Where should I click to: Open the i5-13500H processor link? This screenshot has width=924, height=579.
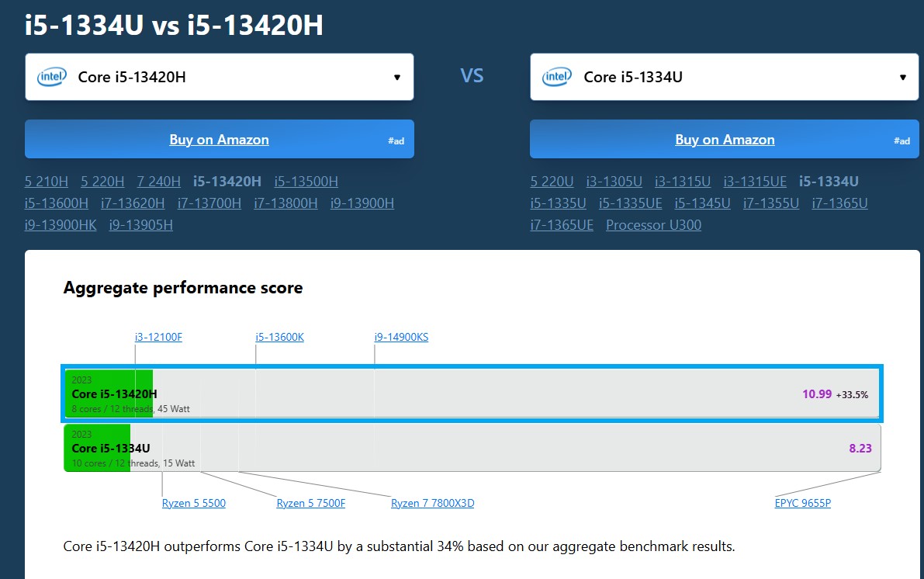(x=306, y=182)
